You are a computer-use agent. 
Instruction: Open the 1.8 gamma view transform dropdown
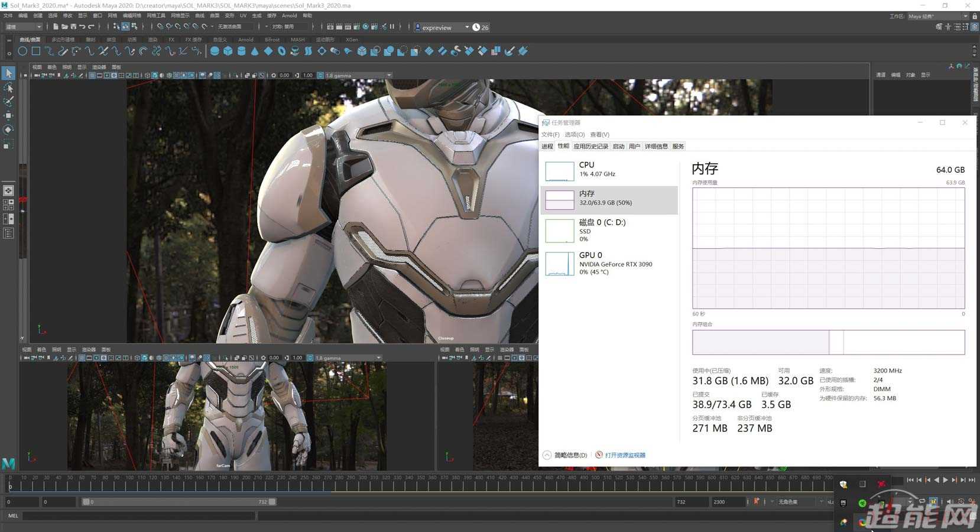coord(356,76)
